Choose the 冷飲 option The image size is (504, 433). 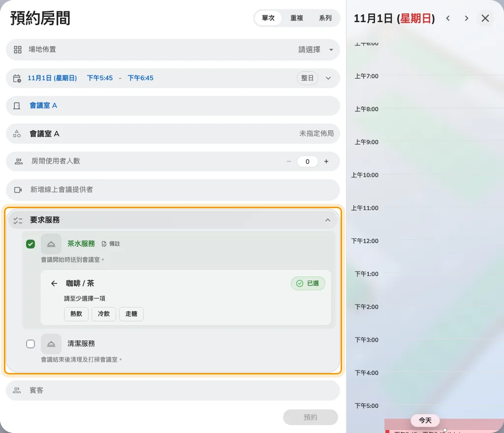(x=104, y=314)
